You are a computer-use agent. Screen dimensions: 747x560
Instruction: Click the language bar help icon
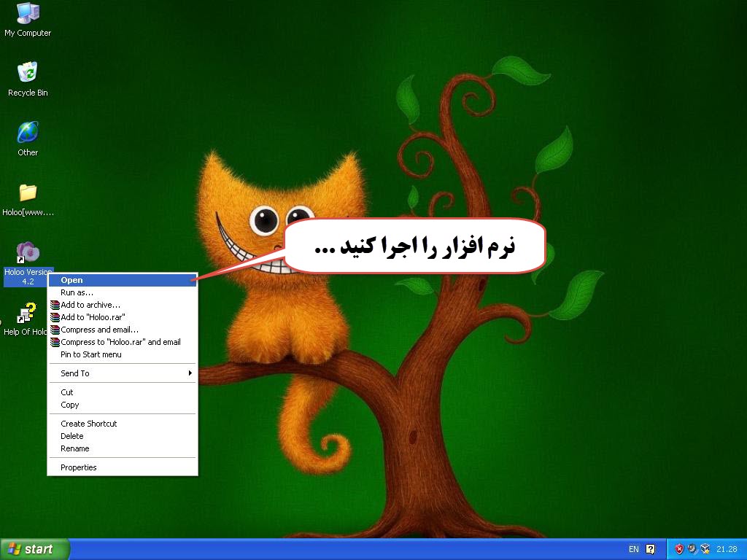[x=651, y=549]
